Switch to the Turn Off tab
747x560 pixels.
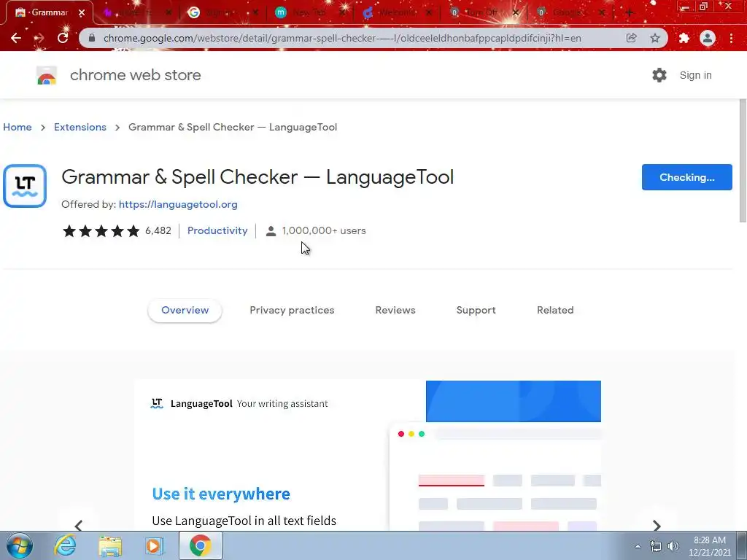pyautogui.click(x=482, y=13)
